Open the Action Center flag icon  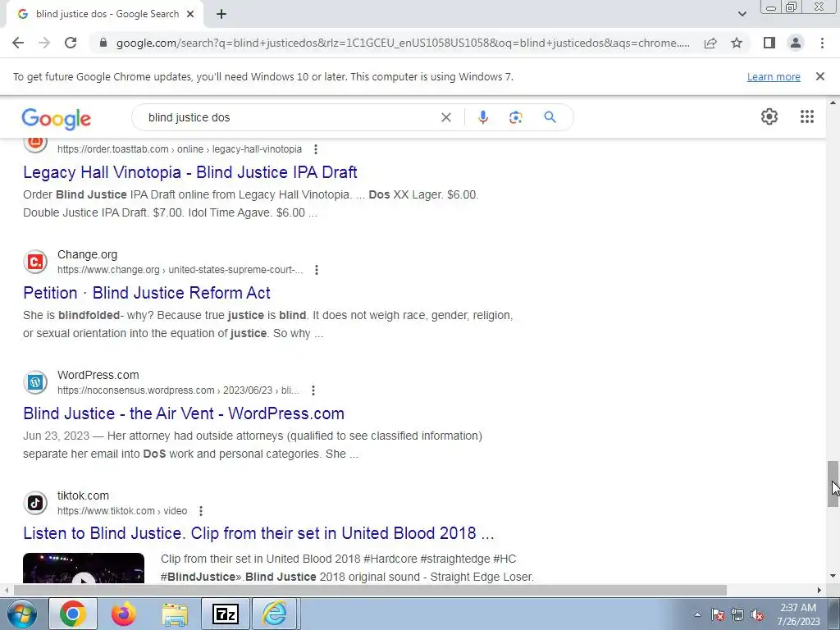[718, 614]
